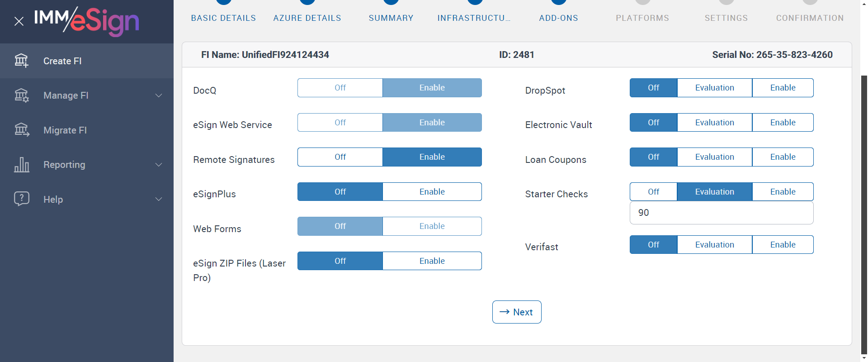This screenshot has width=868, height=362.
Task: Turn Remote Signatures Off
Action: click(340, 157)
